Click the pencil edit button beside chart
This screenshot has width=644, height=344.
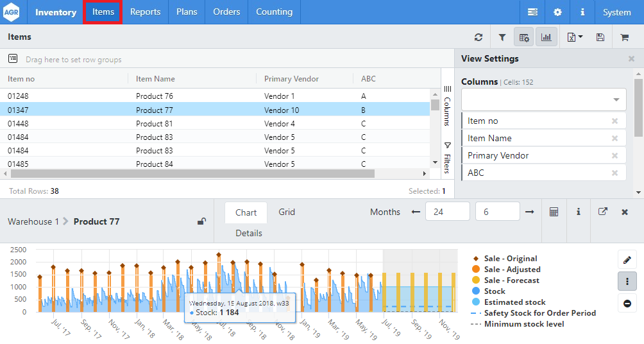tap(627, 259)
